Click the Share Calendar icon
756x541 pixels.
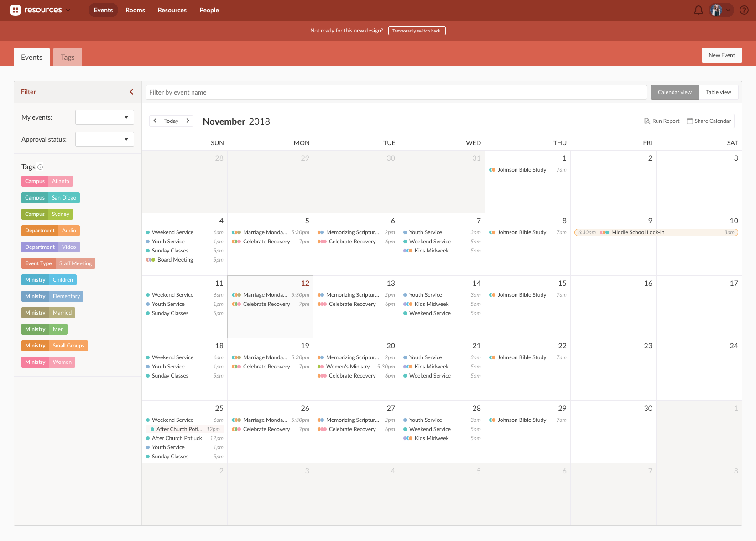[x=690, y=121]
